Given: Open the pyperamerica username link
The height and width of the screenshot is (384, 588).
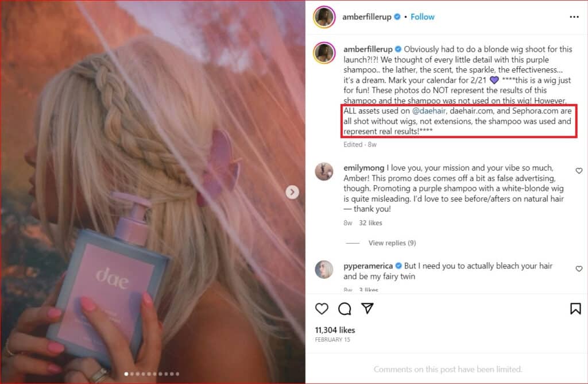Looking at the screenshot, I should pyautogui.click(x=368, y=266).
